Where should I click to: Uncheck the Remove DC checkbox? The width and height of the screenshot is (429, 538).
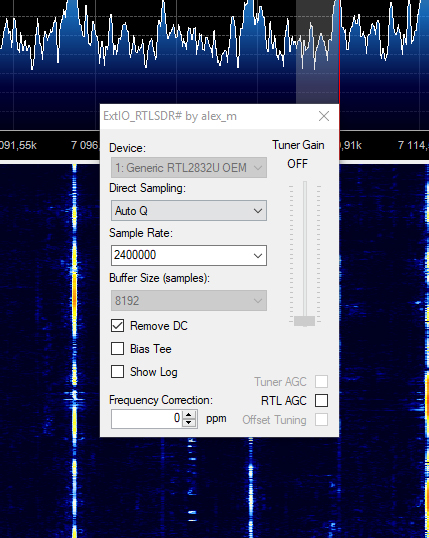coord(117,326)
